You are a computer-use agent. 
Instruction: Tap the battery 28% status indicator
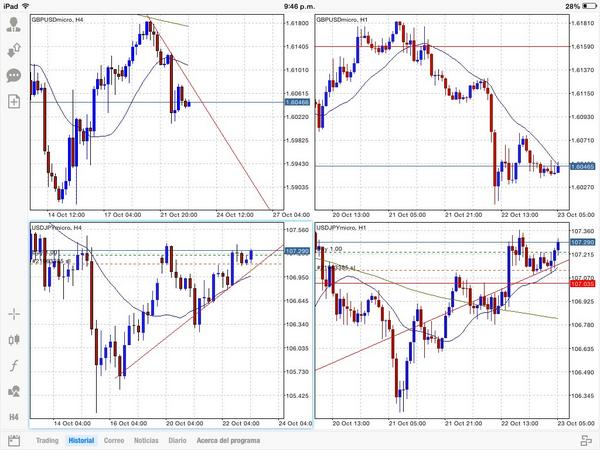(580, 6)
